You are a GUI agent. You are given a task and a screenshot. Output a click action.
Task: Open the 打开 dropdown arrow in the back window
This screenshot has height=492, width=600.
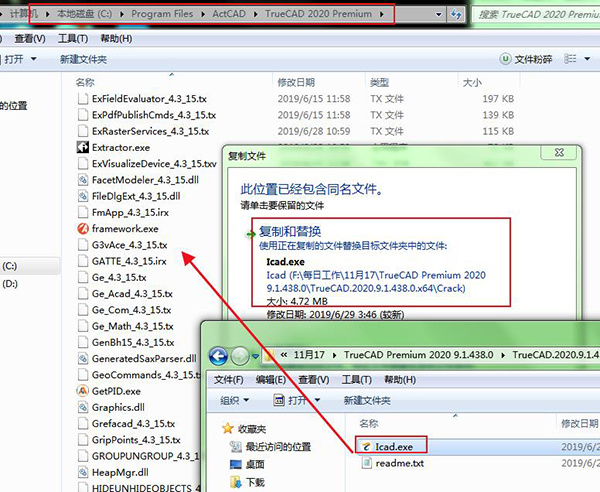(x=33, y=59)
